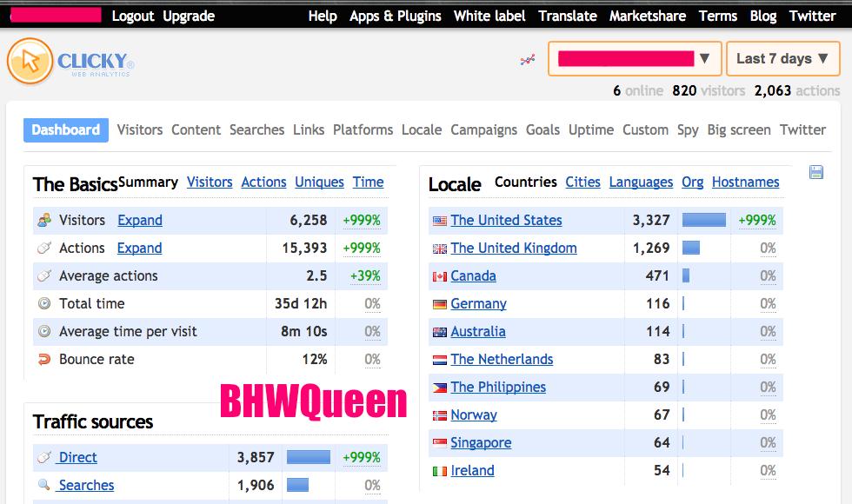Open the redacted site selector dropdown
The width and height of the screenshot is (852, 504).
(634, 59)
